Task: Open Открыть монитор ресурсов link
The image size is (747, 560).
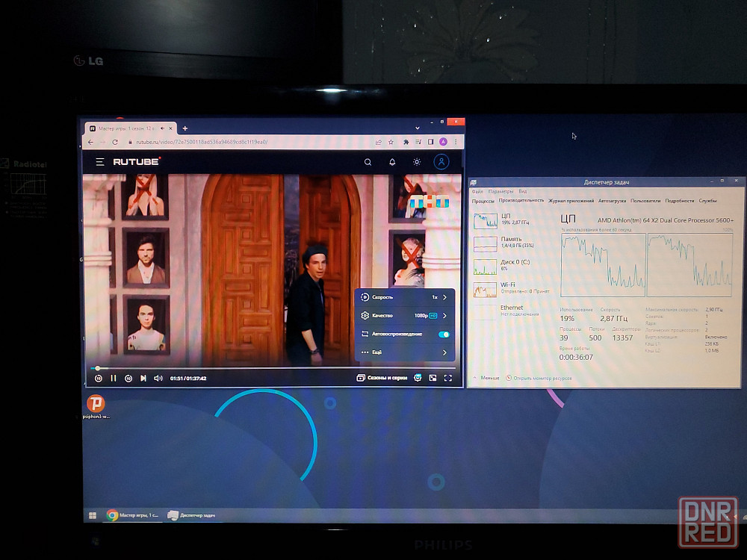Action: pos(539,378)
